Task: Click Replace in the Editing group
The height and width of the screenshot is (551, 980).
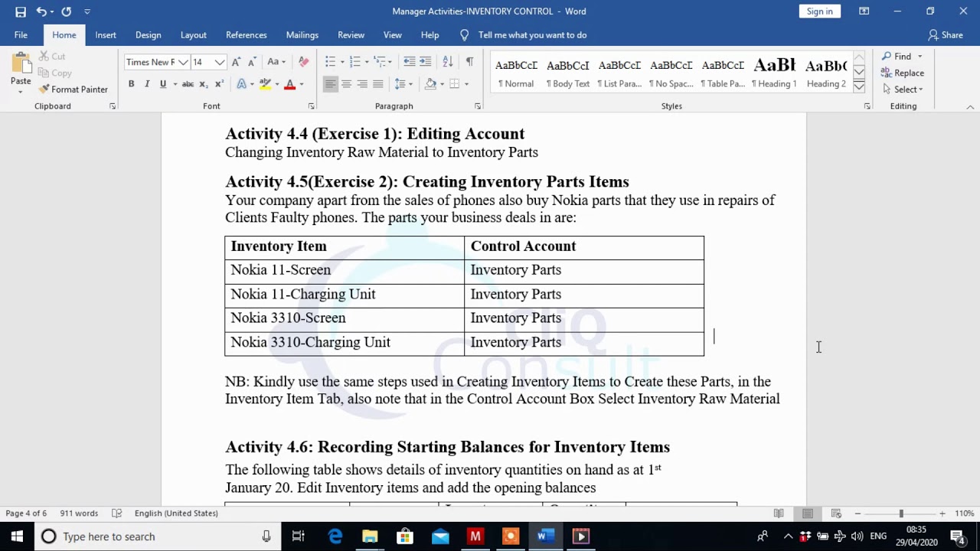Action: (x=903, y=73)
